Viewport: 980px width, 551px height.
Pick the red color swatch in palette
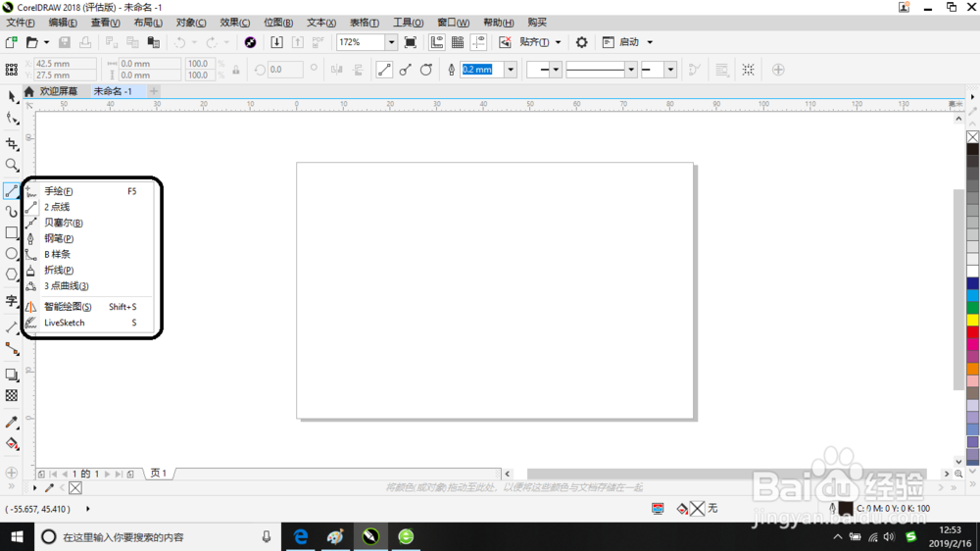(x=972, y=331)
